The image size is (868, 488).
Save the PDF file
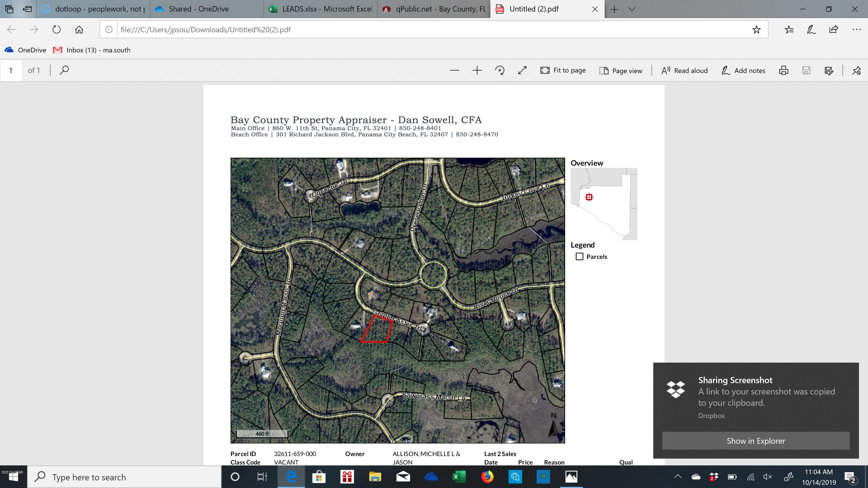pos(806,70)
